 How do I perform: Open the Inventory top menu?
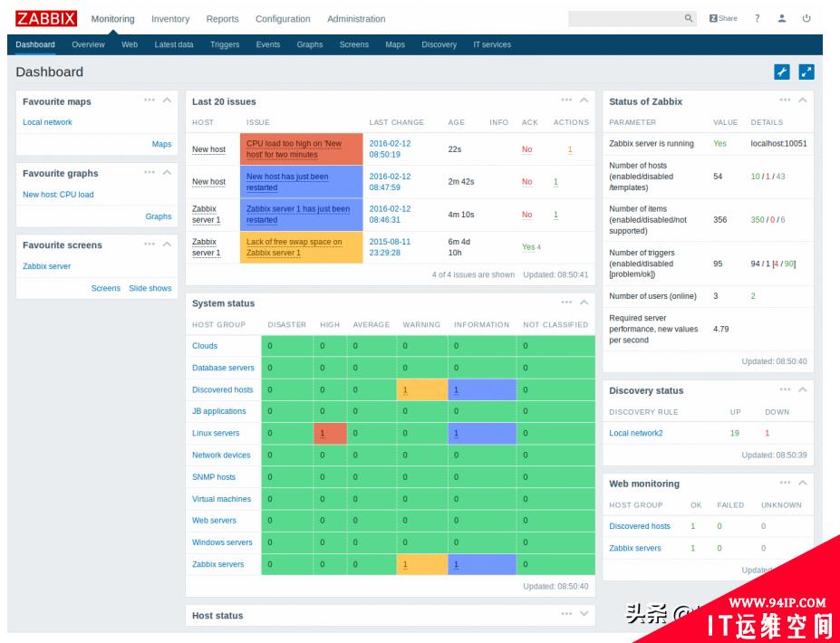(x=170, y=19)
